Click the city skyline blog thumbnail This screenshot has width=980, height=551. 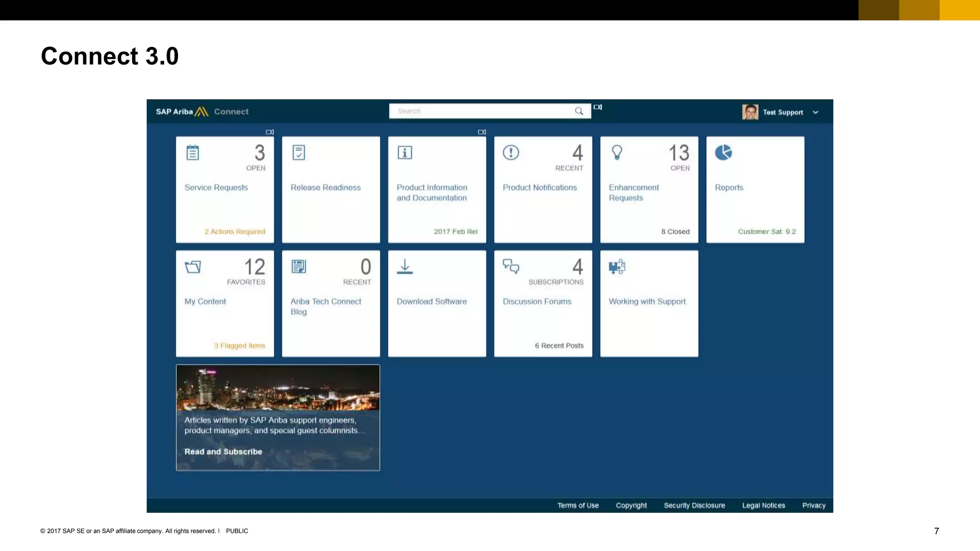(x=278, y=387)
